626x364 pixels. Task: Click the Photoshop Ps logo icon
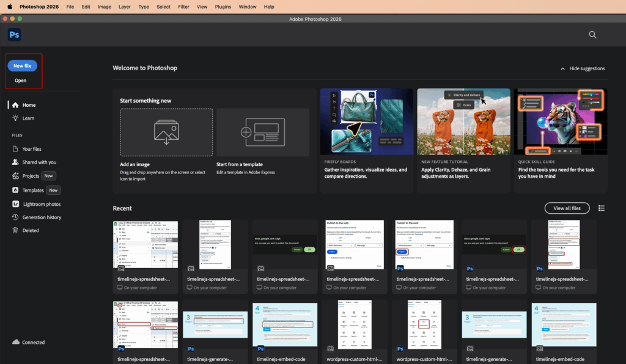click(14, 35)
